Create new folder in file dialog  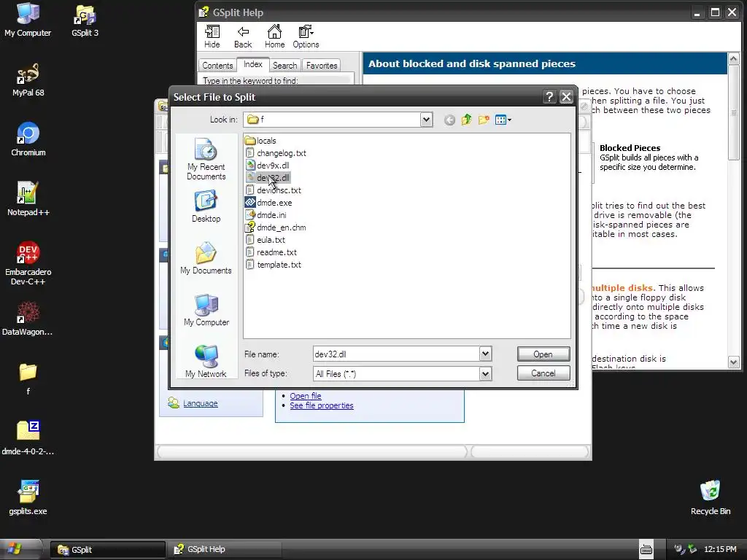point(484,120)
